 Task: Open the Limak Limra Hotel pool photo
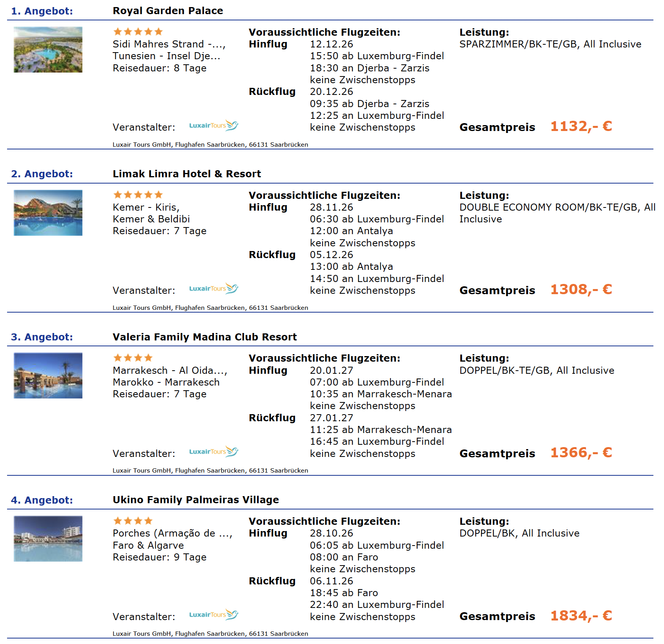[x=48, y=213]
